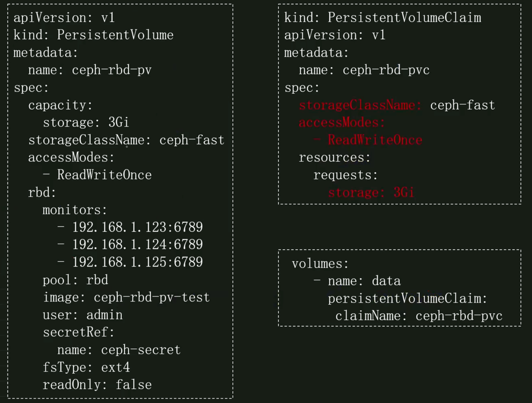
Task: Click the 192.168.1.123:6789 monitor address
Action: (x=137, y=227)
